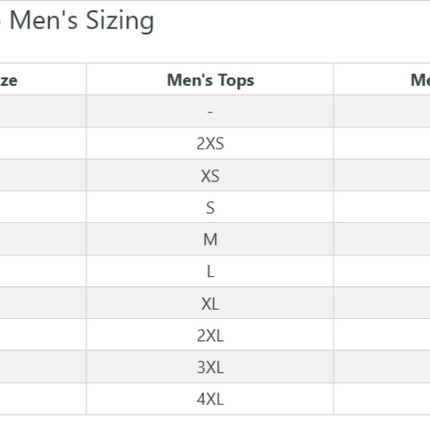
Task: Select the Men's Tops column header
Action: click(x=210, y=81)
